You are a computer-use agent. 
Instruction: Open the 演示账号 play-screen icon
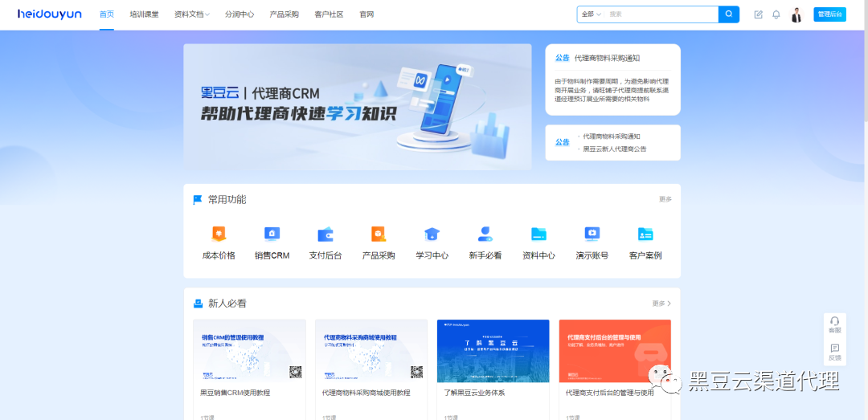(592, 234)
